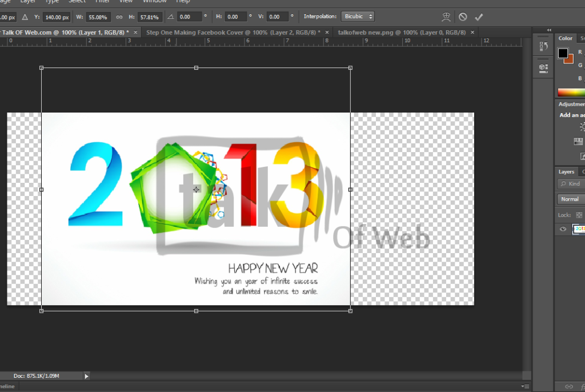
Task: Collapse panels with the double-arrow icon
Action: point(549,30)
